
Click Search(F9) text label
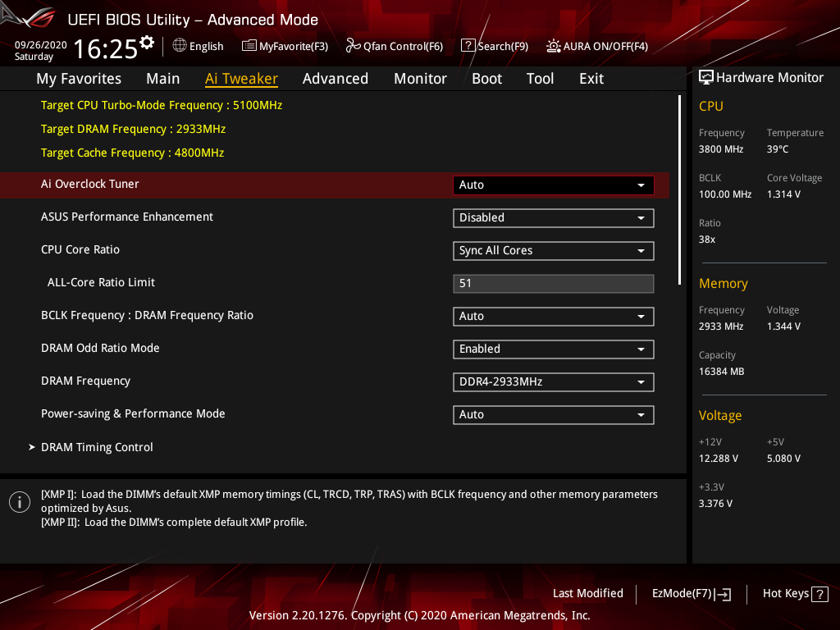(x=503, y=46)
